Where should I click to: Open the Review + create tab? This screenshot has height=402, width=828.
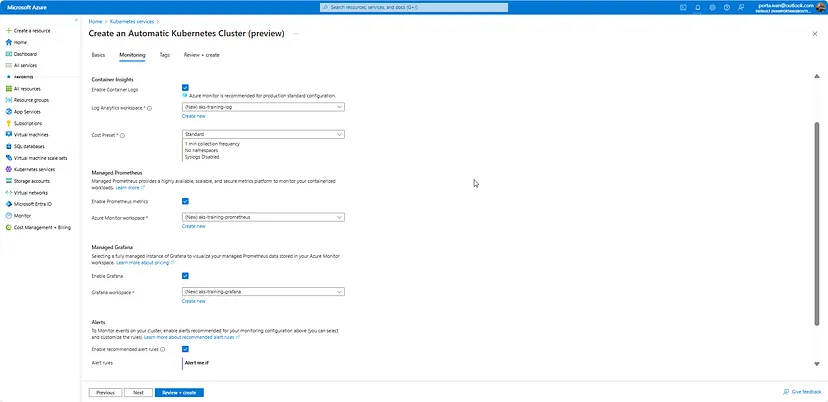click(201, 55)
